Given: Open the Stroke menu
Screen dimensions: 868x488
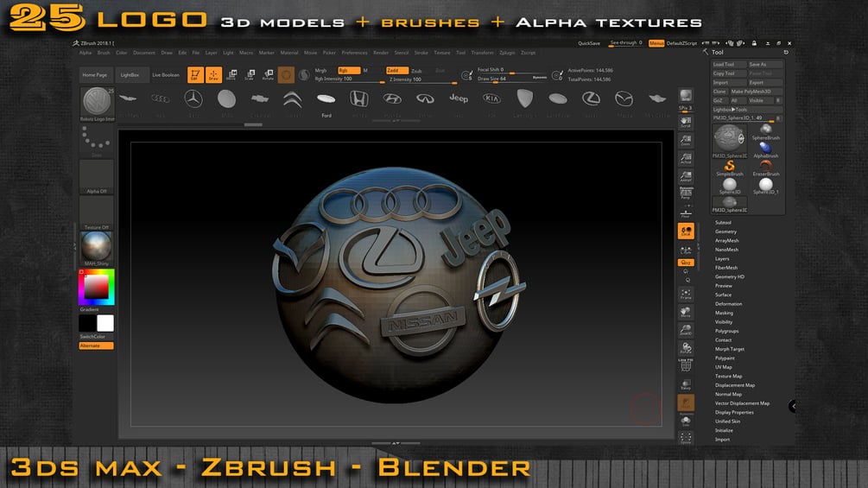Looking at the screenshot, I should click(421, 53).
